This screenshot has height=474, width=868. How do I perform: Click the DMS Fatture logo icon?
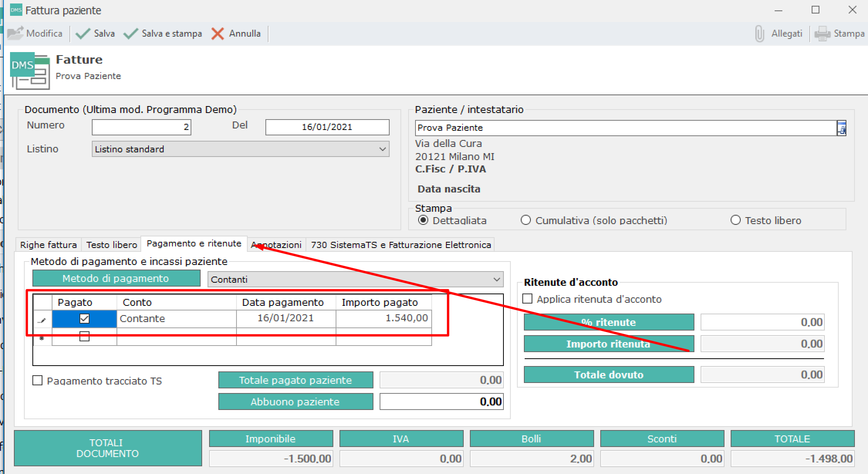30,71
